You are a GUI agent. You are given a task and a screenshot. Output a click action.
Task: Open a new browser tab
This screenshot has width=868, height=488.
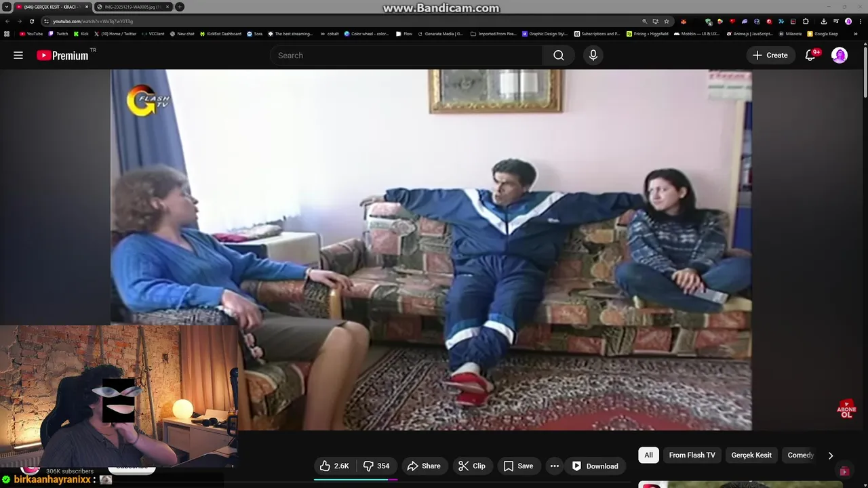[180, 7]
